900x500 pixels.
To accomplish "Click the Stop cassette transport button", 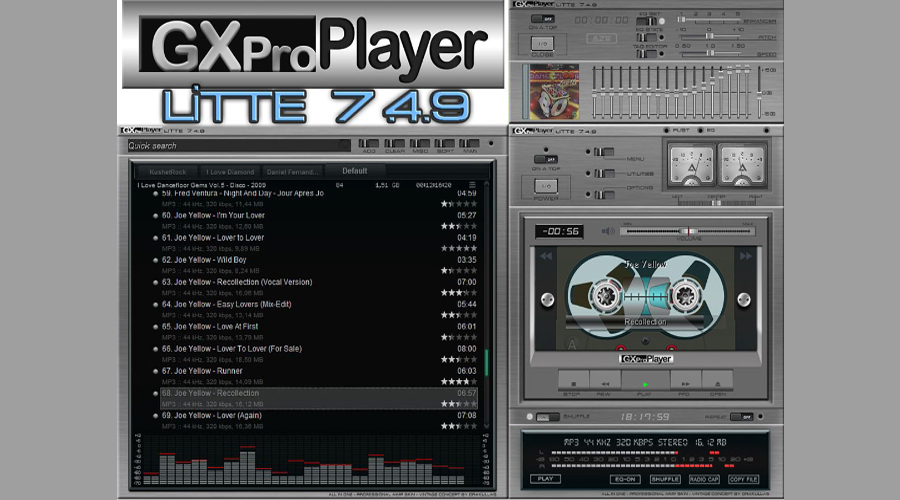I will (573, 380).
